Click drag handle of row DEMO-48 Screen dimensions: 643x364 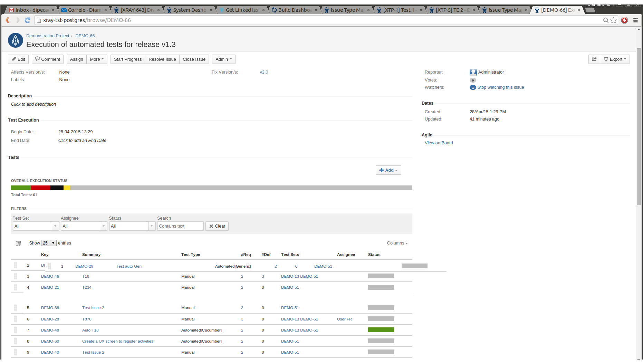pyautogui.click(x=16, y=330)
